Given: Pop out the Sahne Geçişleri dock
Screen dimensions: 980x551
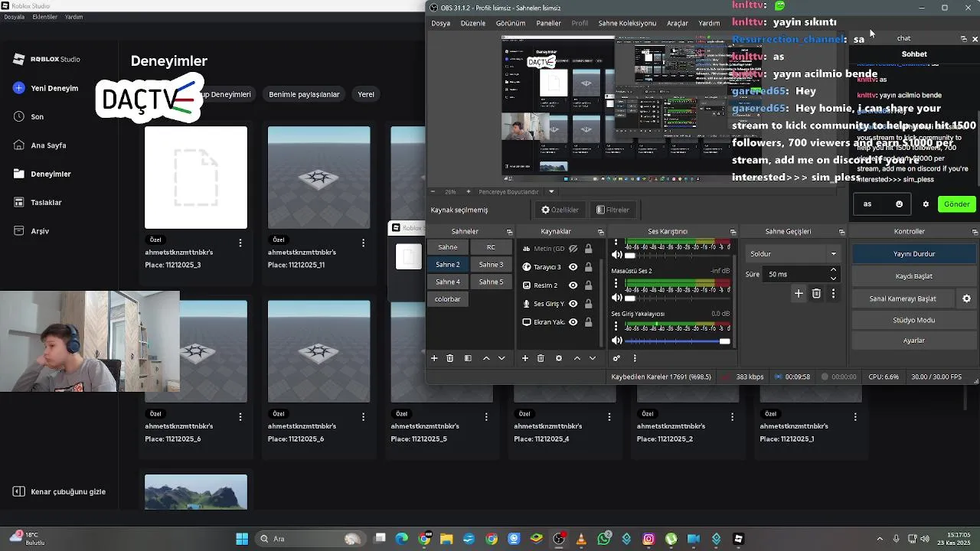Looking at the screenshot, I should pyautogui.click(x=841, y=232).
